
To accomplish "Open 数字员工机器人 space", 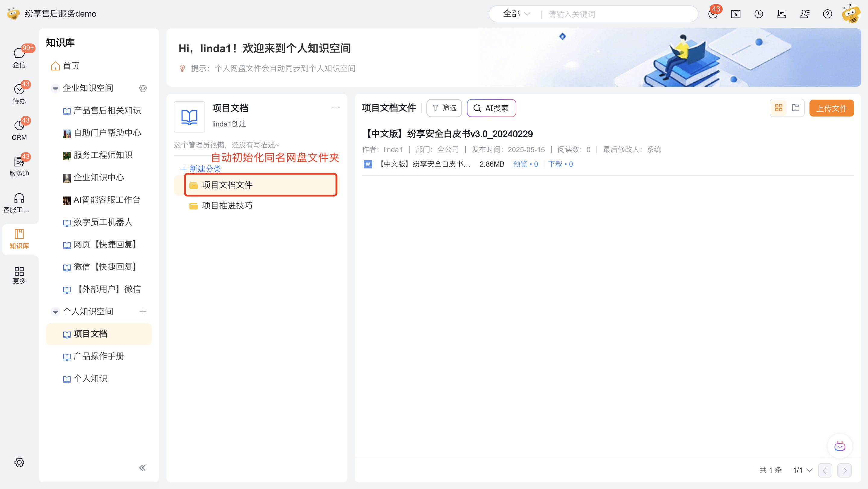I will point(98,222).
